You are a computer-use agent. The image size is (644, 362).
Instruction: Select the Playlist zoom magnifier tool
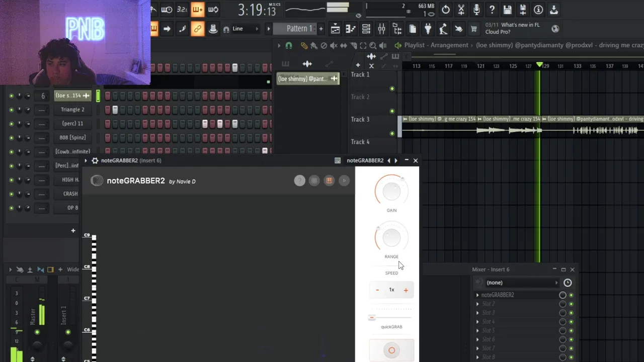pyautogui.click(x=373, y=46)
